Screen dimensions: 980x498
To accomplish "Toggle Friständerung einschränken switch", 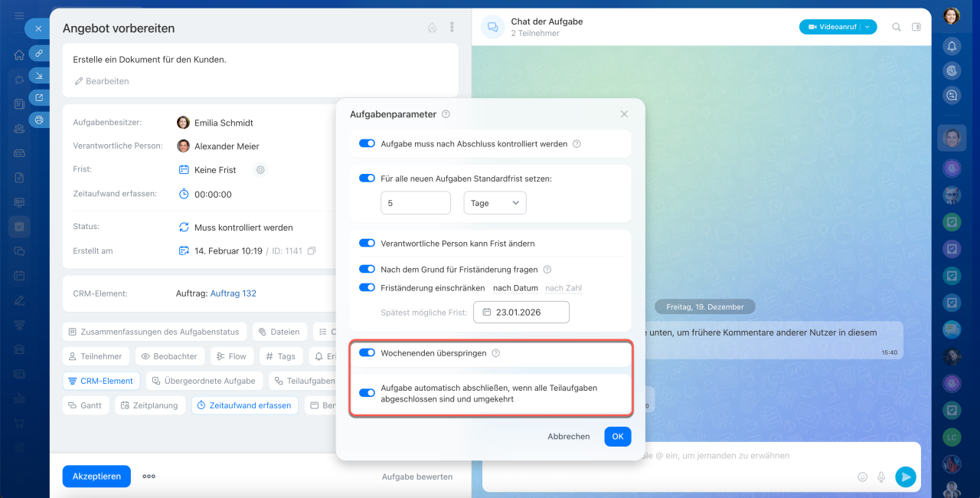I will [367, 287].
